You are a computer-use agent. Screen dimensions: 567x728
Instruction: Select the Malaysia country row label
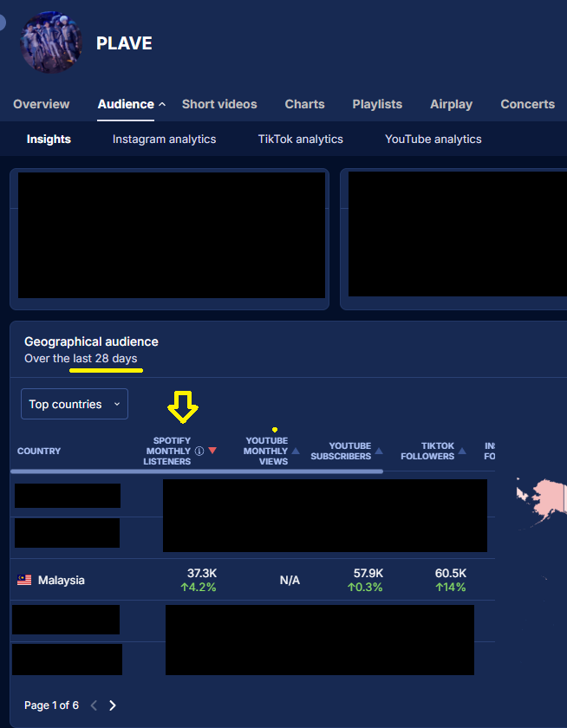click(62, 580)
